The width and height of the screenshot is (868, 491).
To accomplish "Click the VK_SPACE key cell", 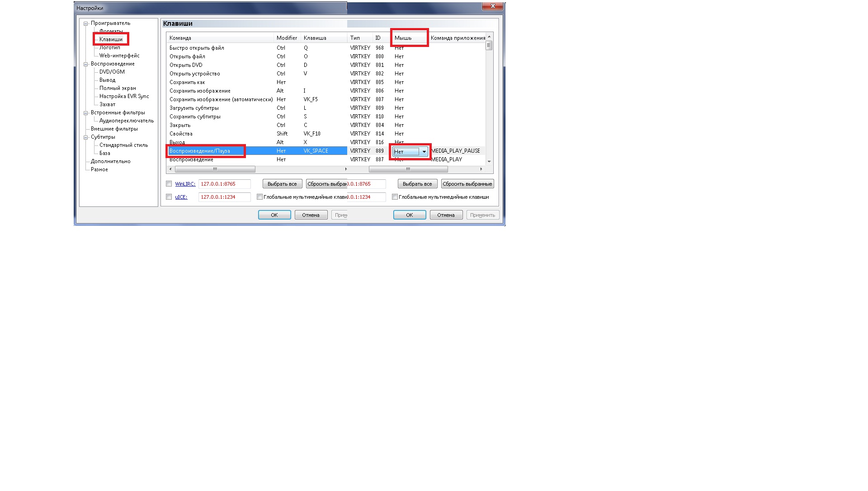I will pos(316,151).
